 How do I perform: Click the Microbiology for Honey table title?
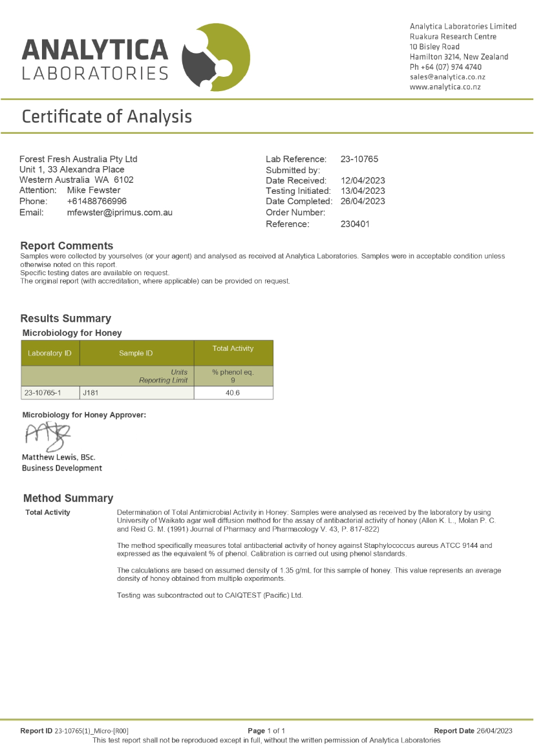tap(72, 333)
